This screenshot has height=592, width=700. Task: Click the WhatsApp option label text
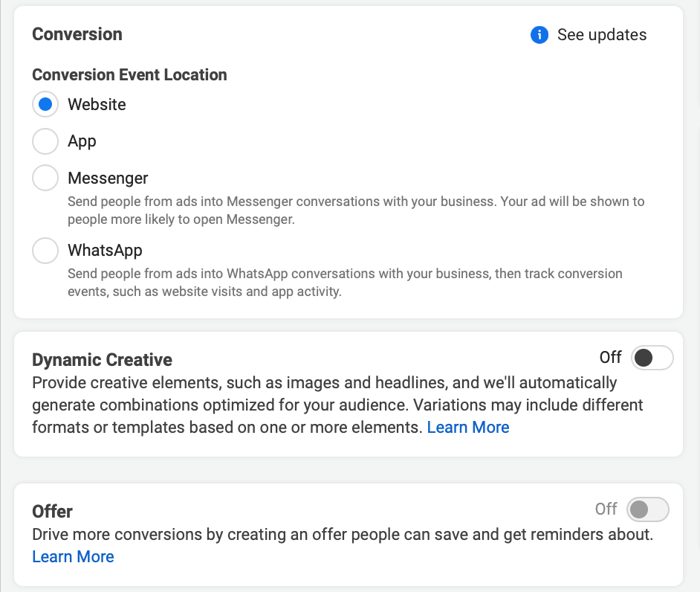[x=105, y=251]
